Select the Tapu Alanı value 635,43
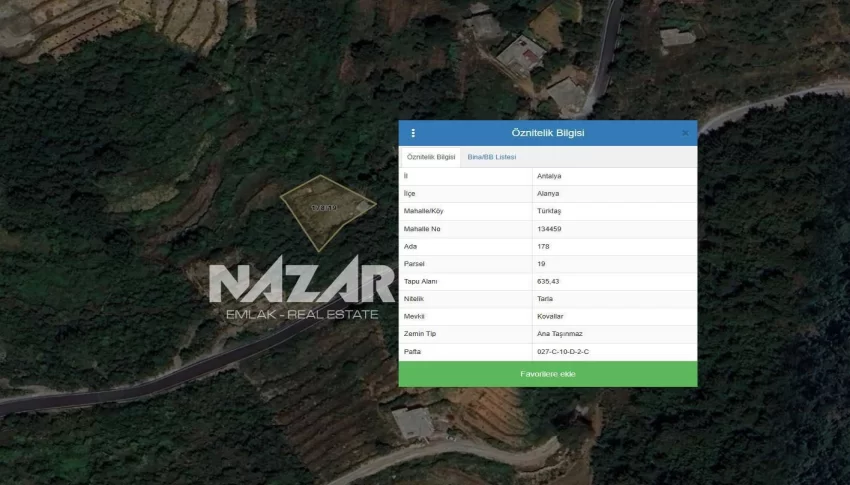 click(x=549, y=281)
